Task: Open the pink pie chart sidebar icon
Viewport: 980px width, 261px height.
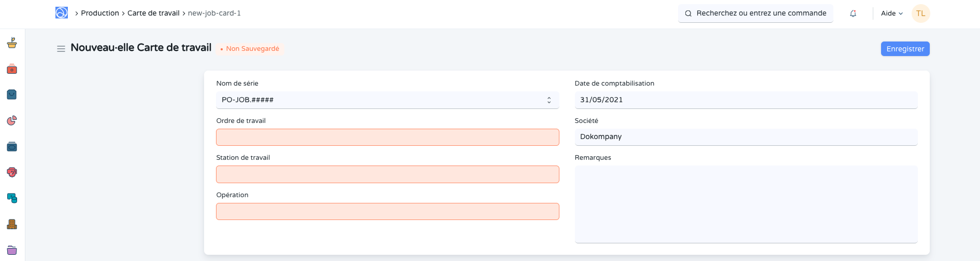Action: coord(12,120)
